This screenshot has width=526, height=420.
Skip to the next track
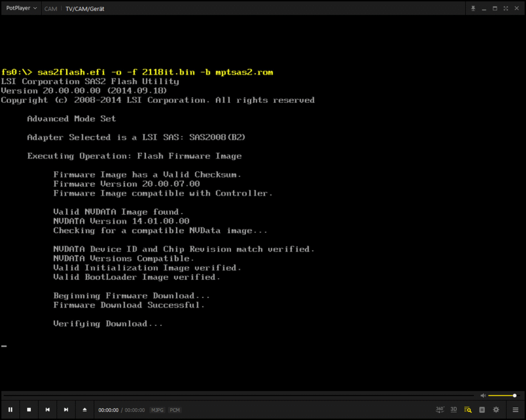point(66,410)
